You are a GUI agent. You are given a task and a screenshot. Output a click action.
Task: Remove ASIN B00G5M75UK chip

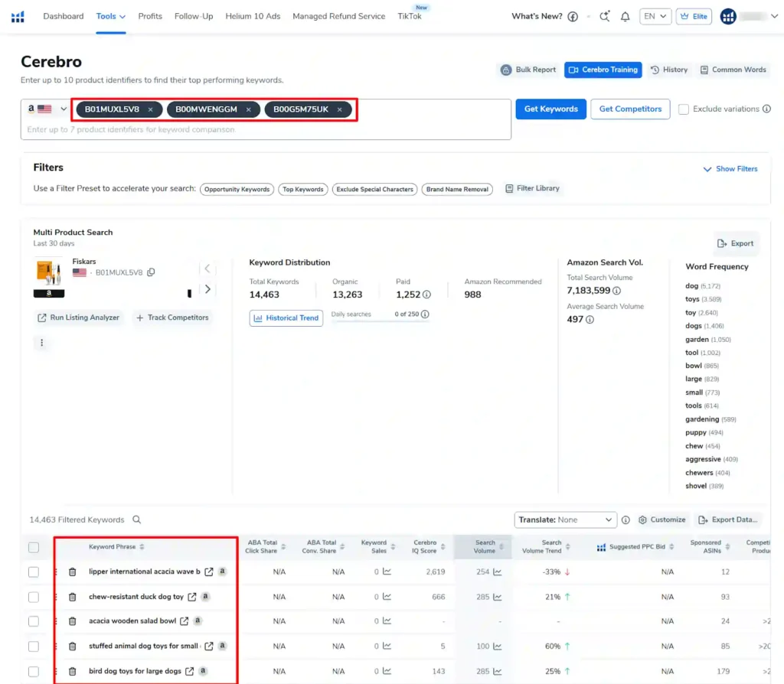(339, 109)
